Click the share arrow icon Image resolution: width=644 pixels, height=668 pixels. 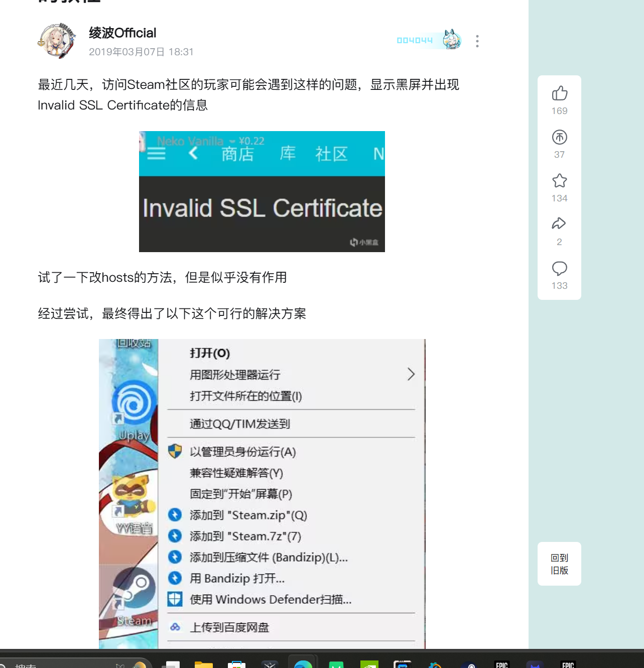(x=559, y=224)
